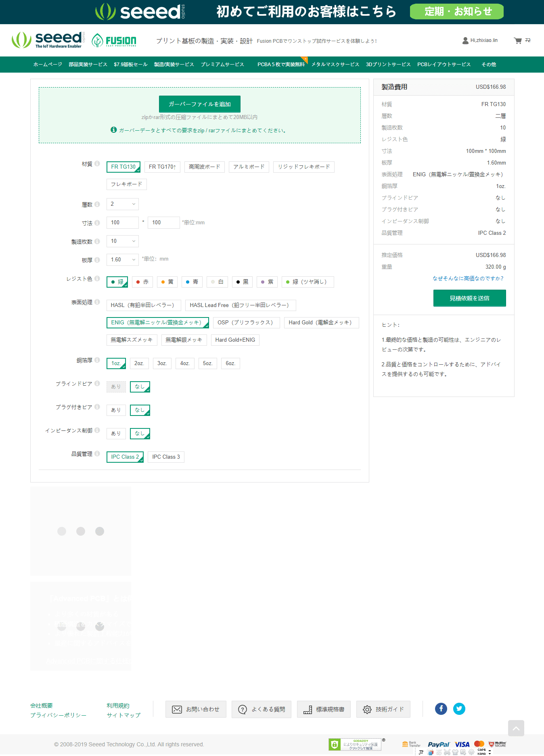Click the McAfee Secure badge
This screenshot has height=756, width=544.
coord(497,744)
